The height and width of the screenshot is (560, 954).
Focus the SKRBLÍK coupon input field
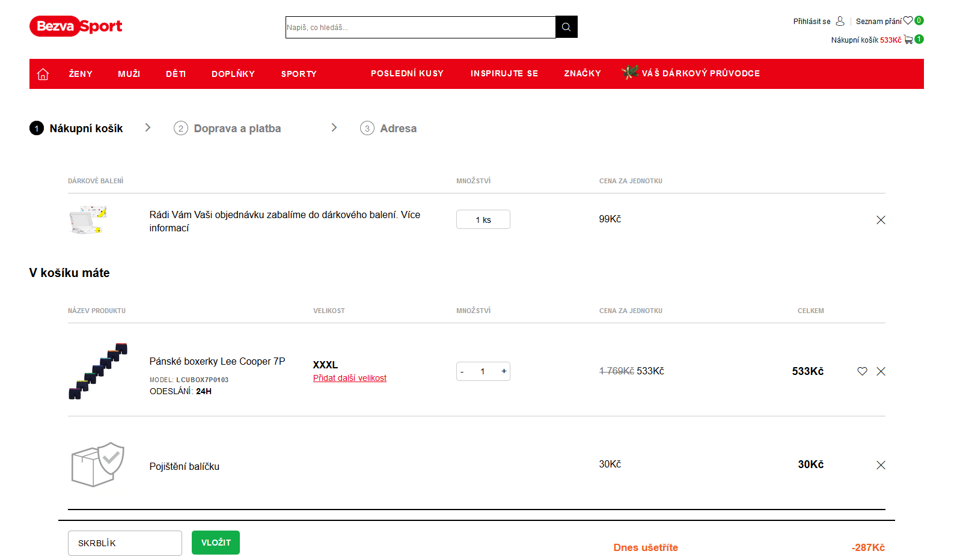(125, 543)
